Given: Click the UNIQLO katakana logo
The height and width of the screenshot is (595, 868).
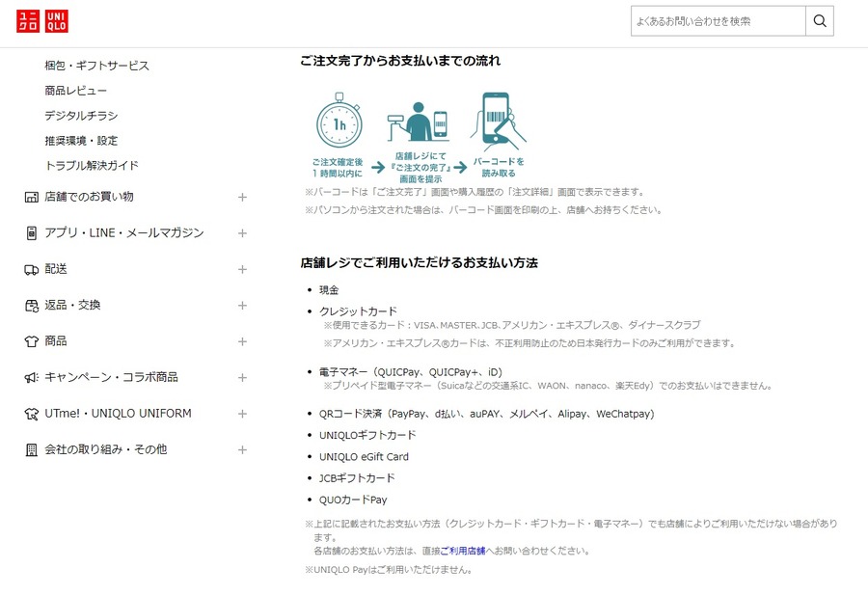Looking at the screenshot, I should tap(28, 21).
